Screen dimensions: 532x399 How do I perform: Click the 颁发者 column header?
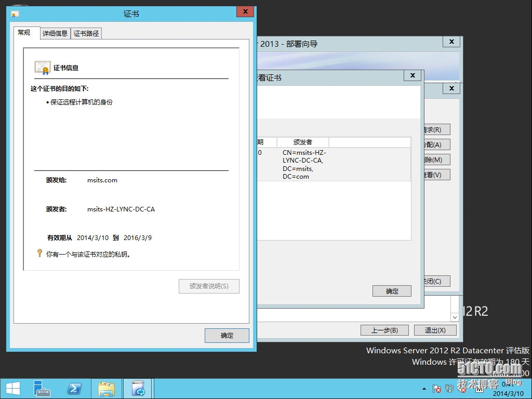coord(303,142)
